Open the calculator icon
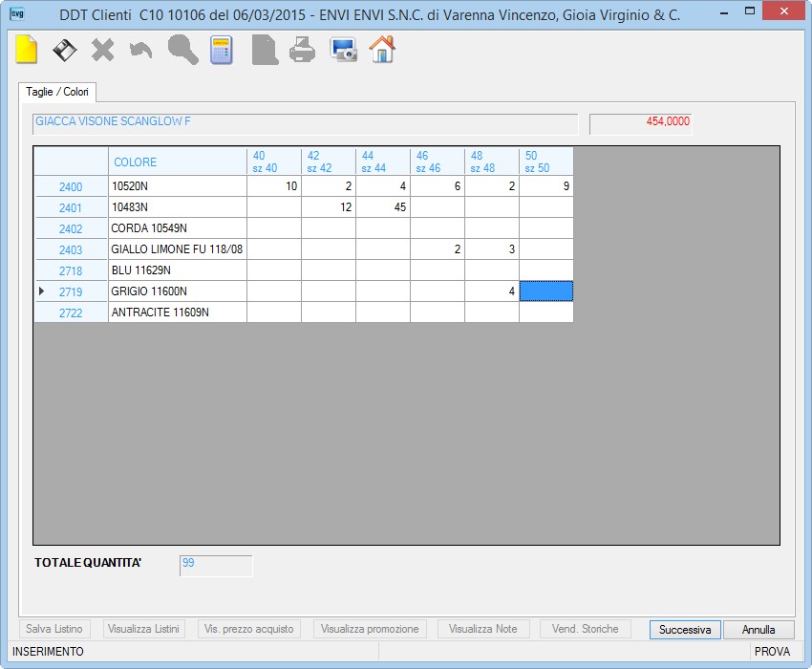 click(222, 51)
